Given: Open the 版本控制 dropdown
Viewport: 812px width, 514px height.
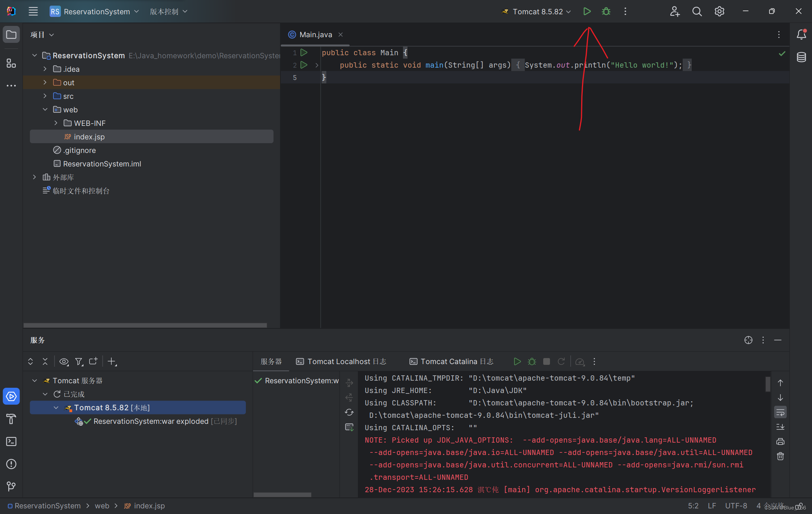Looking at the screenshot, I should point(168,12).
